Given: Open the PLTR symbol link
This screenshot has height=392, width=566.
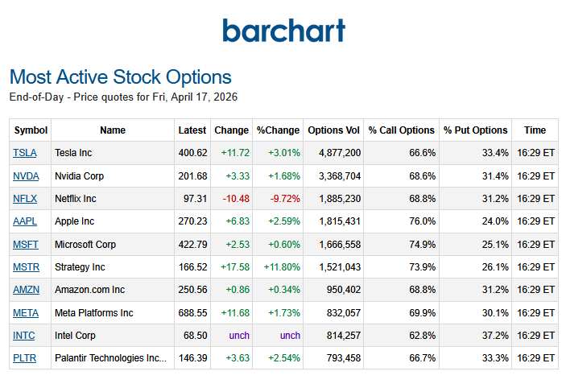Looking at the screenshot, I should [25, 358].
